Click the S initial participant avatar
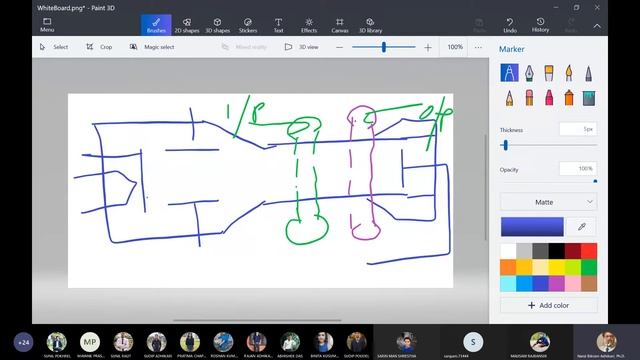This screenshot has width=640, height=360. (473, 342)
